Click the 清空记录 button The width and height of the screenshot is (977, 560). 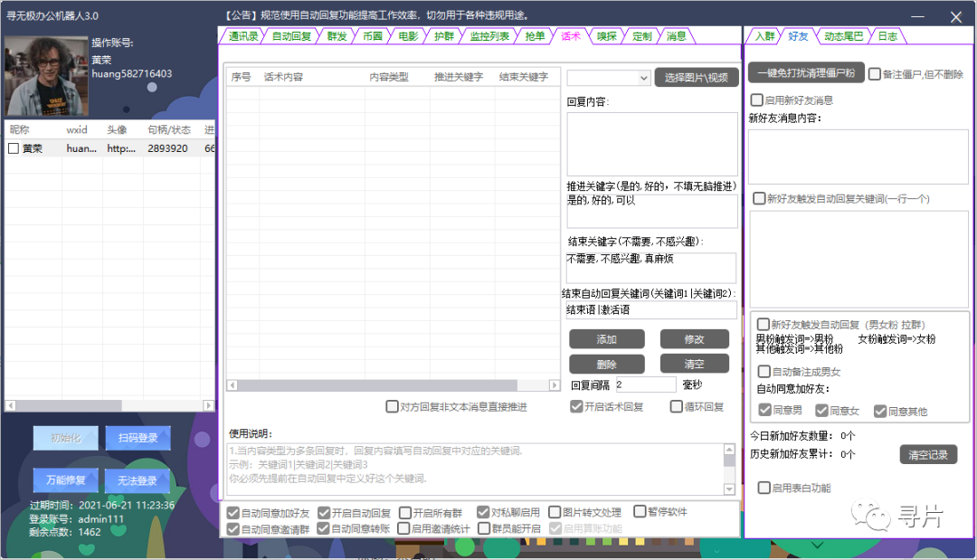[x=927, y=455]
